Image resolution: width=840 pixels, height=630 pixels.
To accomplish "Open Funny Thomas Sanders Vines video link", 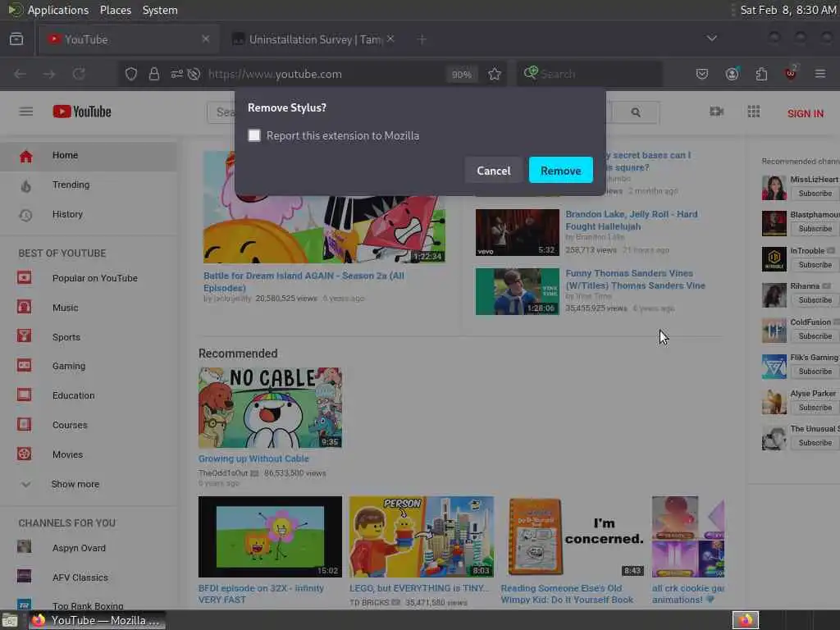I will 636,279.
